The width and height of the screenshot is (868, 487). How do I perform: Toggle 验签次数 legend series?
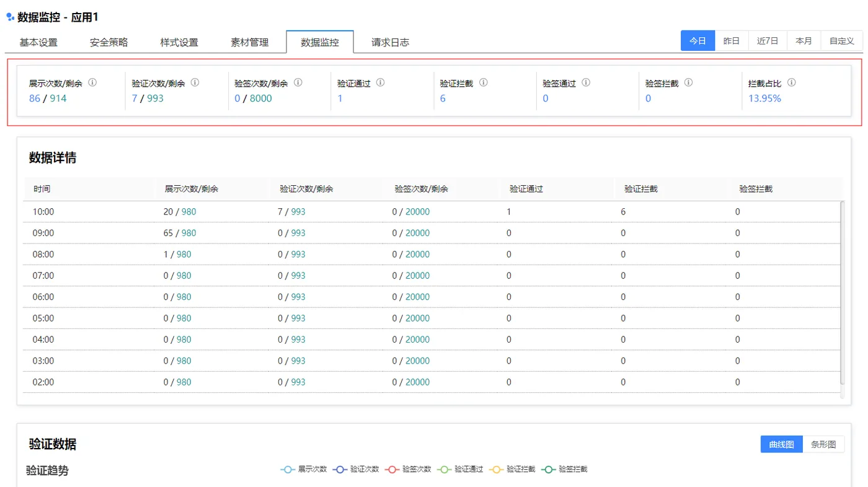pos(408,470)
